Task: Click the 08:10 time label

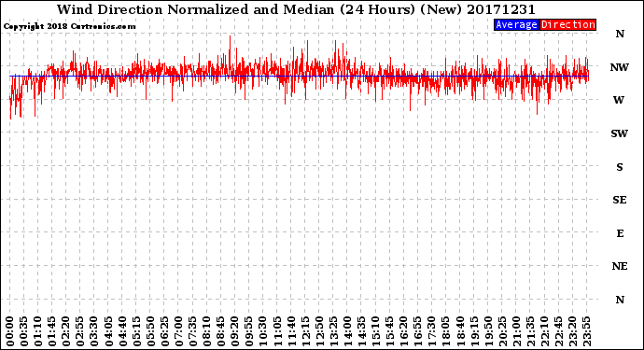Action: pos(206,331)
